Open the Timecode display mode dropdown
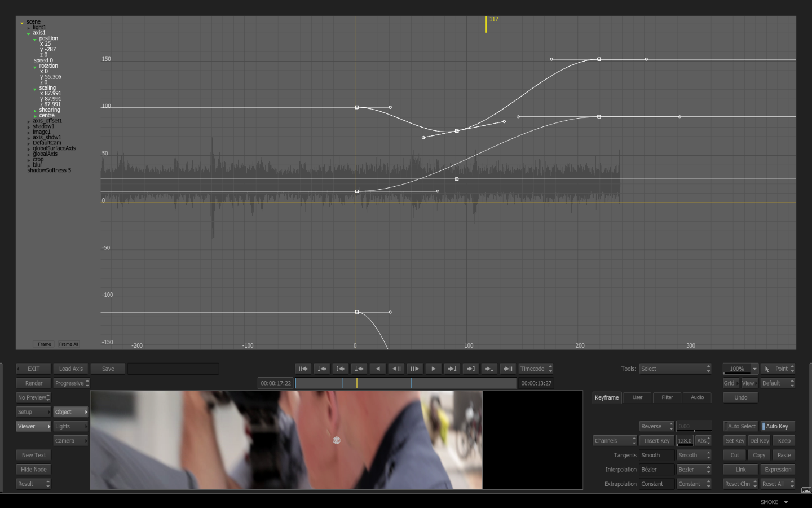 point(536,369)
